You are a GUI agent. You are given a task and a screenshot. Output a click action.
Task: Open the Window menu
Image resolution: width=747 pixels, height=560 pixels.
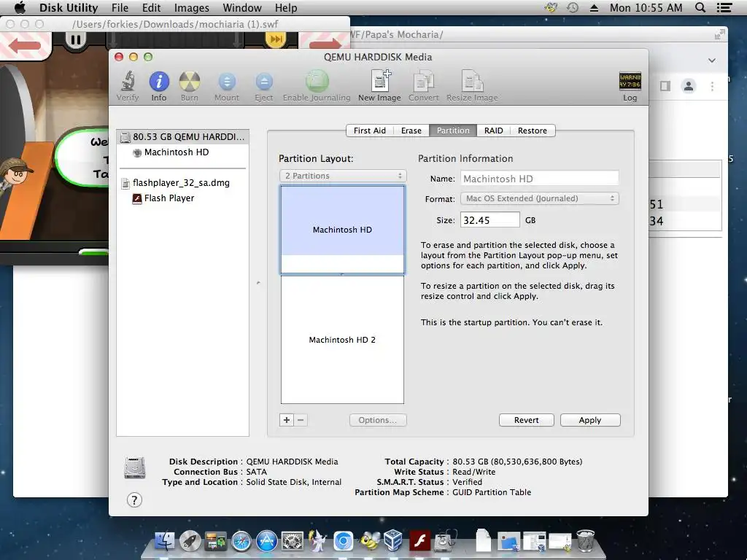click(242, 7)
